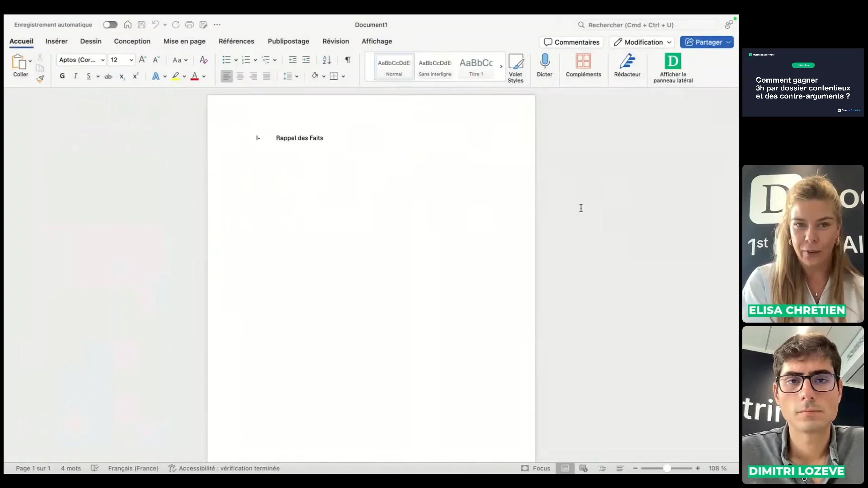The width and height of the screenshot is (868, 488).
Task: Show the pilcrow paragraph marks
Action: [x=348, y=60]
